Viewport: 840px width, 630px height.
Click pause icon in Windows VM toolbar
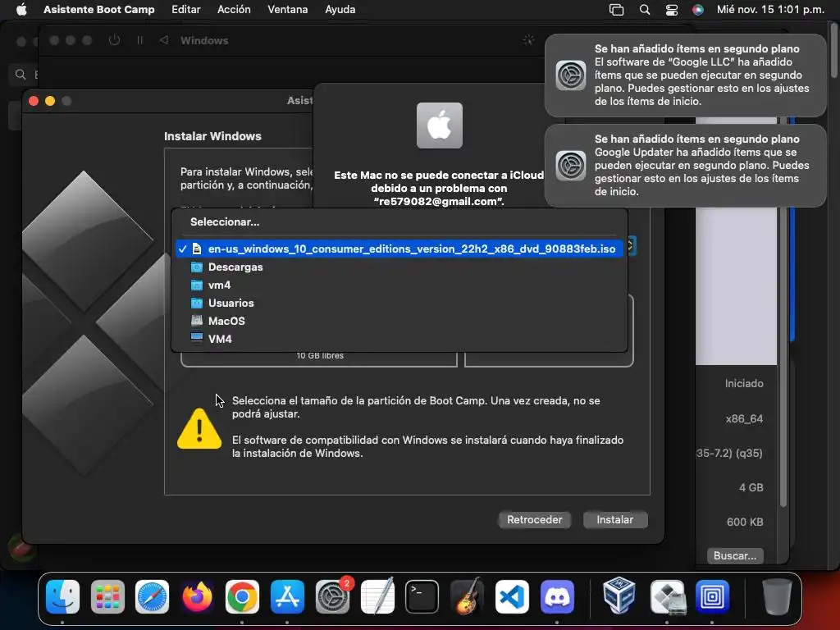coord(139,40)
